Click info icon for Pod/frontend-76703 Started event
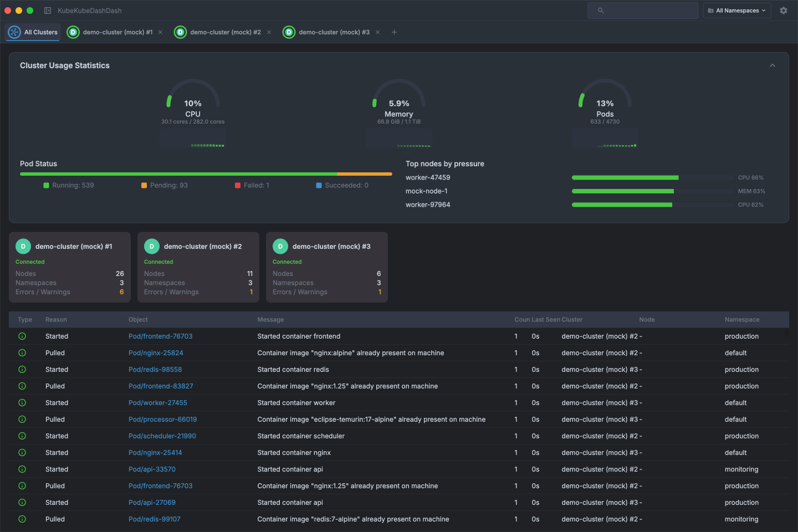Screen dimensions: 798x532 (x=22, y=336)
